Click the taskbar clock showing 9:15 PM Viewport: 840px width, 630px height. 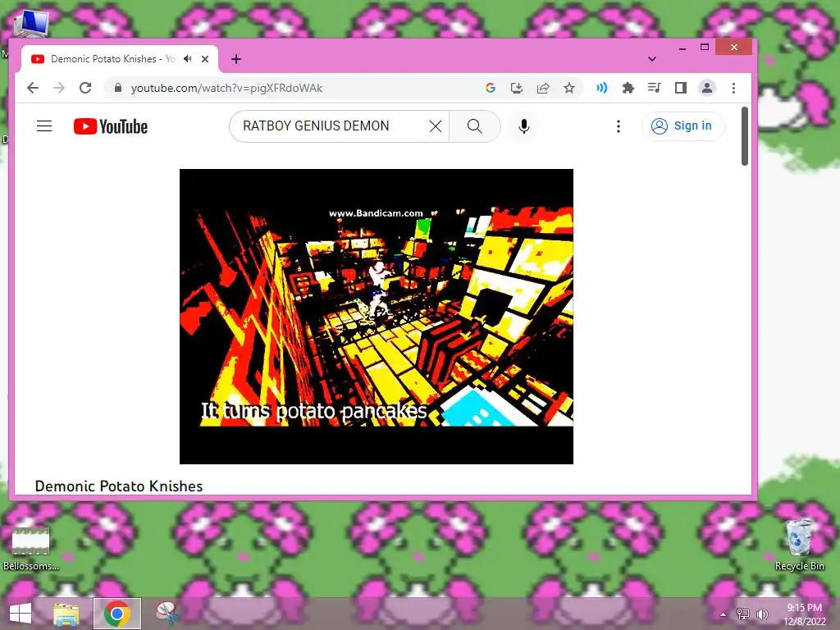pyautogui.click(x=804, y=614)
